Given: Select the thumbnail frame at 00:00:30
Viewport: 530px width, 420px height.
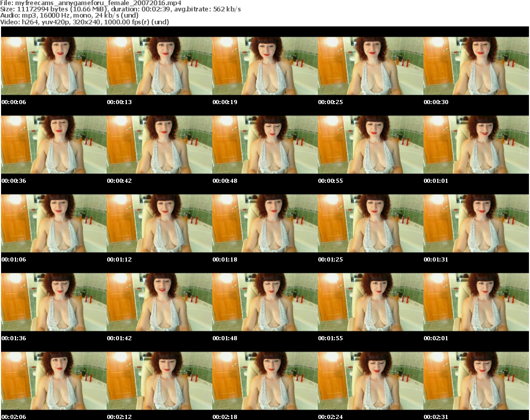Looking at the screenshot, I should 476,66.
